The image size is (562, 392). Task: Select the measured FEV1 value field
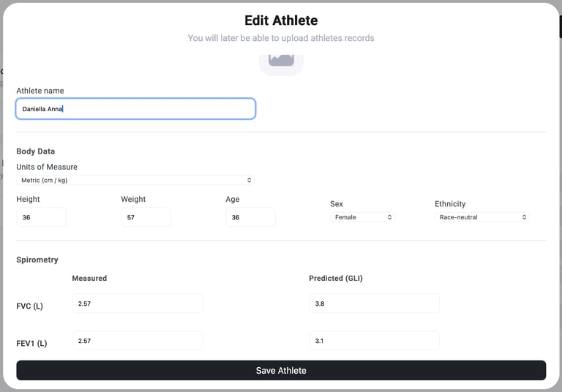137,341
